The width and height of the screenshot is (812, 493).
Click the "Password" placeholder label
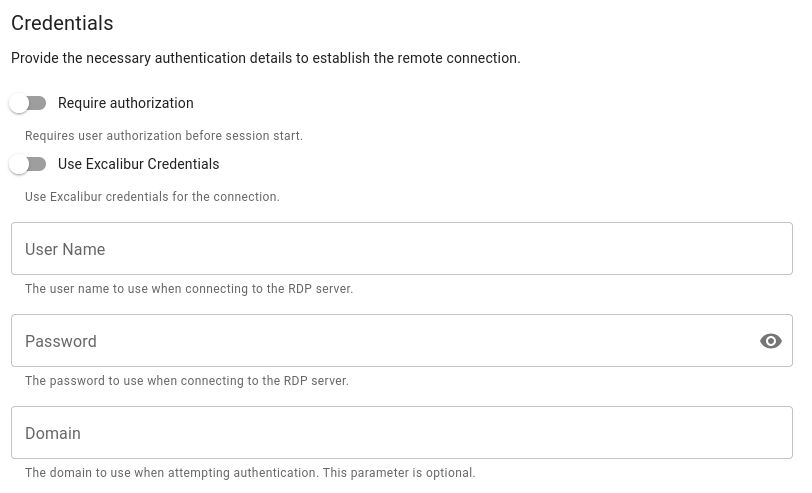click(x=61, y=341)
